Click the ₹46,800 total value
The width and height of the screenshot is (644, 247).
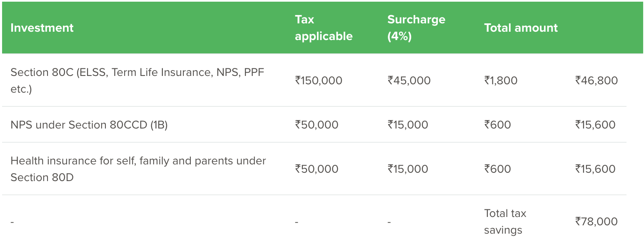coord(597,81)
